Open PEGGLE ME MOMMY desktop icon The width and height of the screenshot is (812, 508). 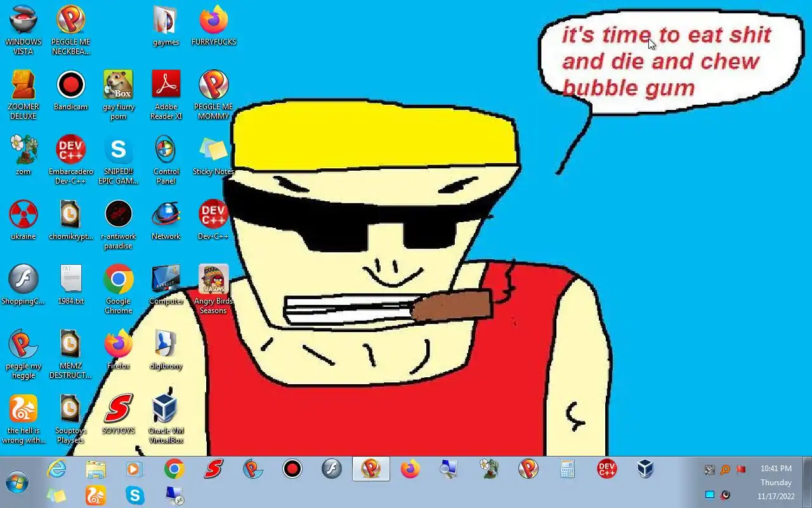[213, 95]
